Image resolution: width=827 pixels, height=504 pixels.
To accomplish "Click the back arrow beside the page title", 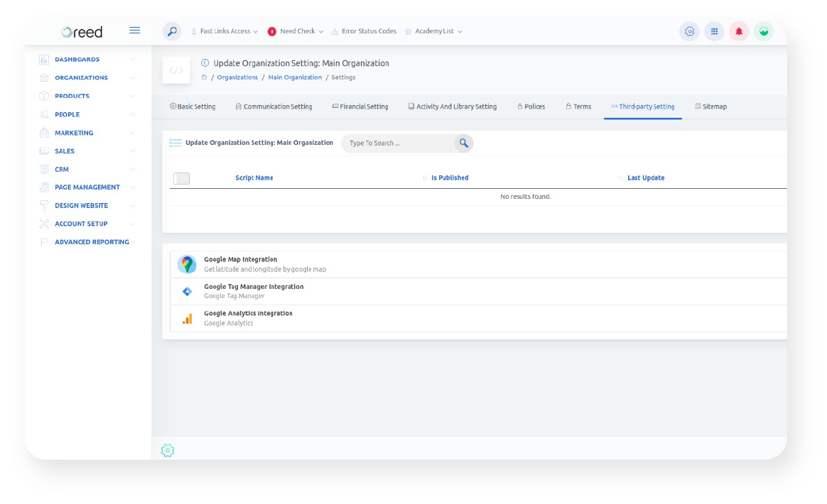I will tap(205, 62).
